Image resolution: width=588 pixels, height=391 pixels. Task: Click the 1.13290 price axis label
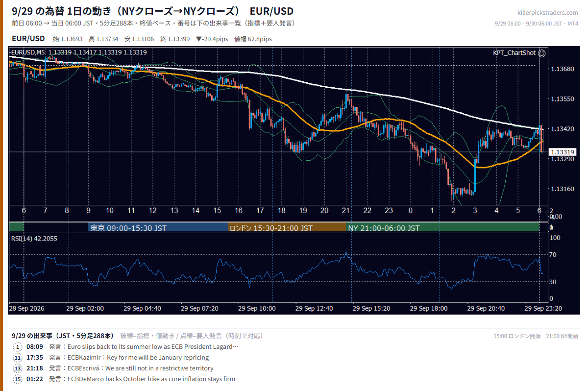click(x=562, y=159)
